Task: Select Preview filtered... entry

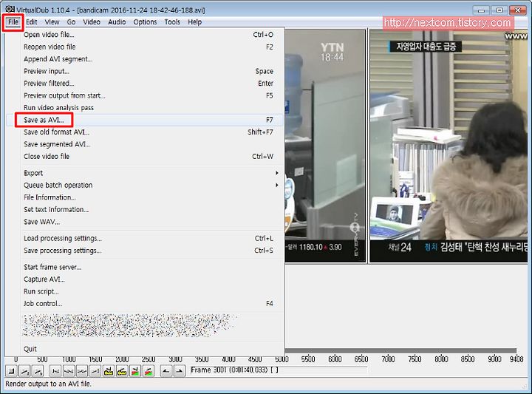Action: [146, 84]
